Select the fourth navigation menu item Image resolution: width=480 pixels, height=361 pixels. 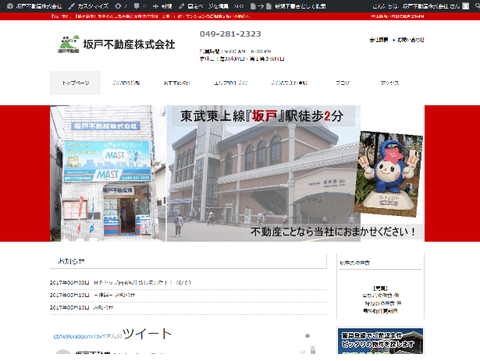(231, 83)
